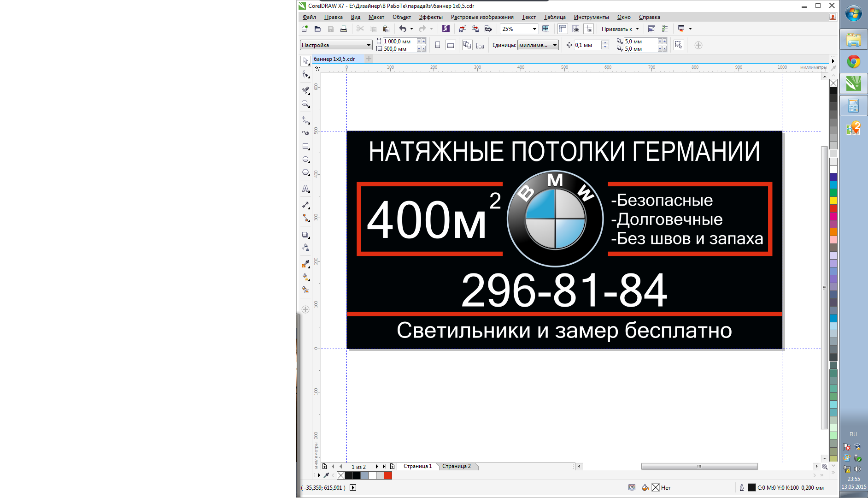Open the document palette flyout arrow

tap(319, 475)
